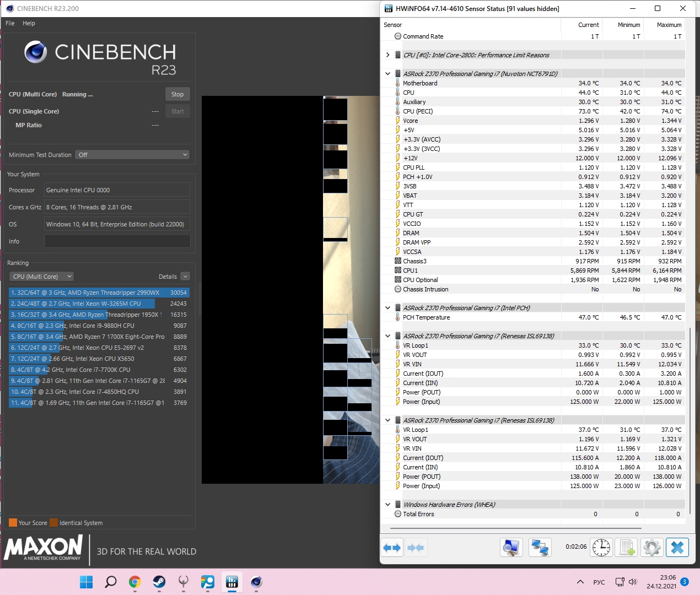Click Command Rate circle icon
The image size is (700, 595).
398,36
